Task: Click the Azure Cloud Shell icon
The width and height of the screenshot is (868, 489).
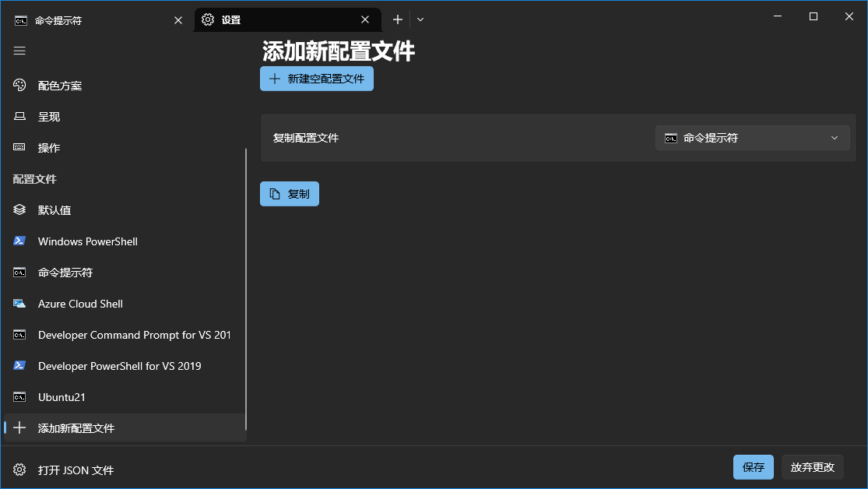Action: click(19, 304)
